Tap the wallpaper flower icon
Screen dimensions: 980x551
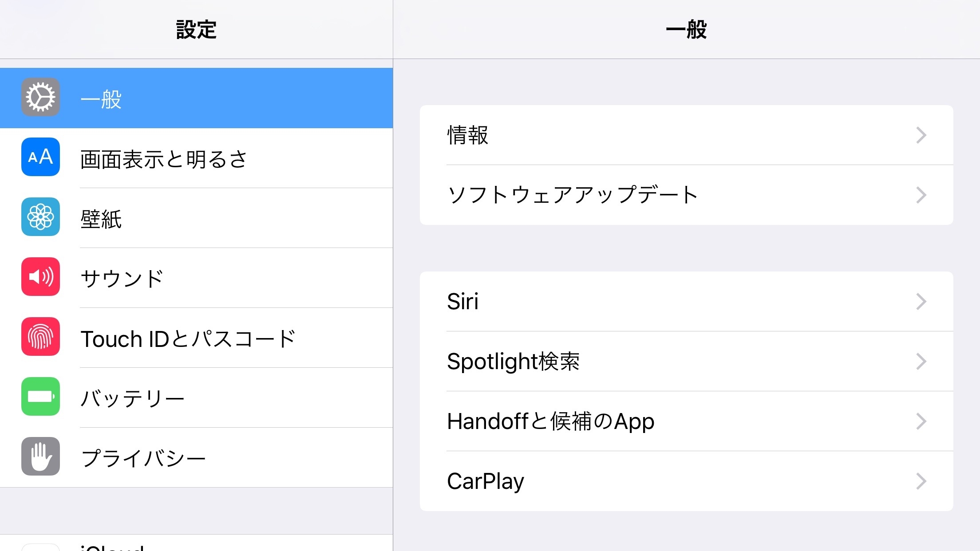pos(40,217)
